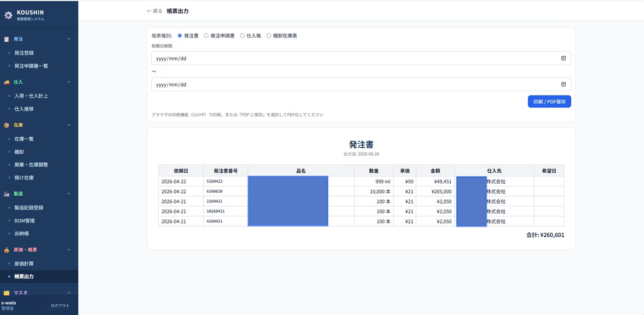The width and height of the screenshot is (644, 315).
Task: Open BOM管理 in the sidebar
Action: click(x=39, y=221)
